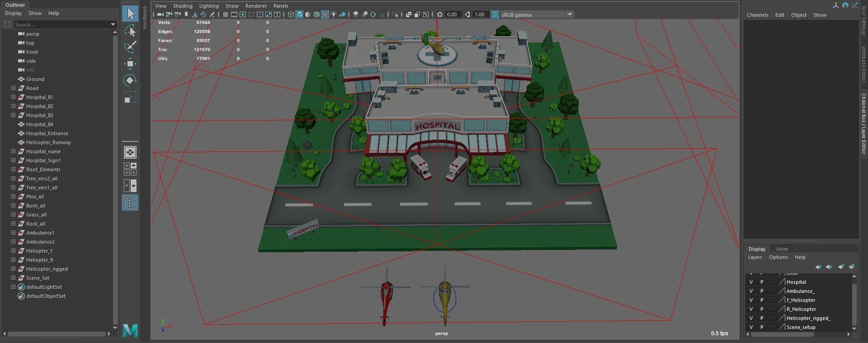This screenshot has height=343, width=868.
Task: Expand the Hospital_B1 node
Action: 13,97
